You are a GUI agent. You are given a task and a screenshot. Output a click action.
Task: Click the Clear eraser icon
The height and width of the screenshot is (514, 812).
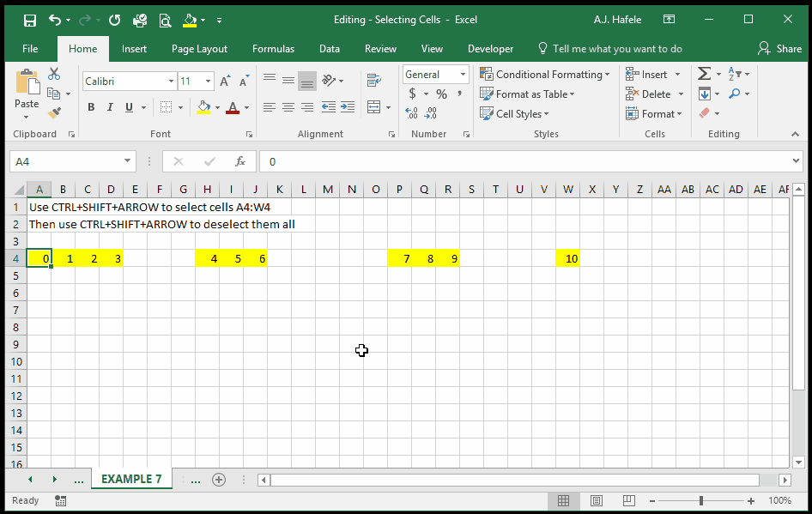coord(704,113)
